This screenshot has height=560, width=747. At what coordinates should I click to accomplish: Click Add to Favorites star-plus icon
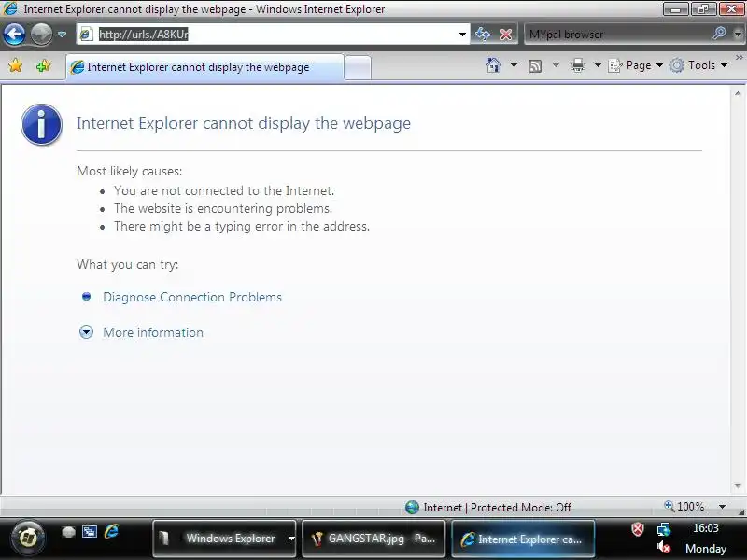43,65
